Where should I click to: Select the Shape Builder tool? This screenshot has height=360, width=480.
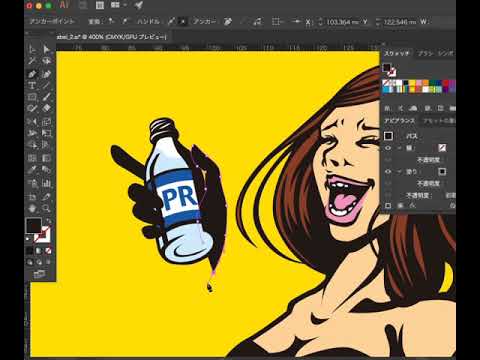tap(32, 145)
